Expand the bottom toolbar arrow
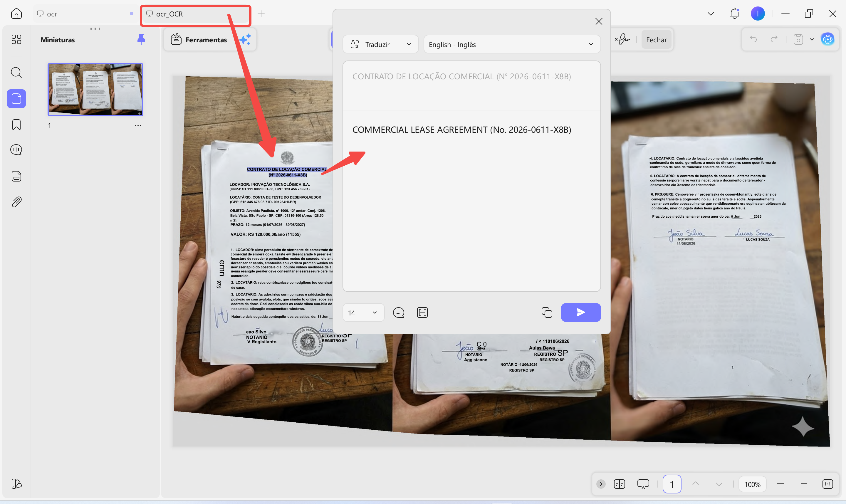The height and width of the screenshot is (504, 846). point(601,484)
